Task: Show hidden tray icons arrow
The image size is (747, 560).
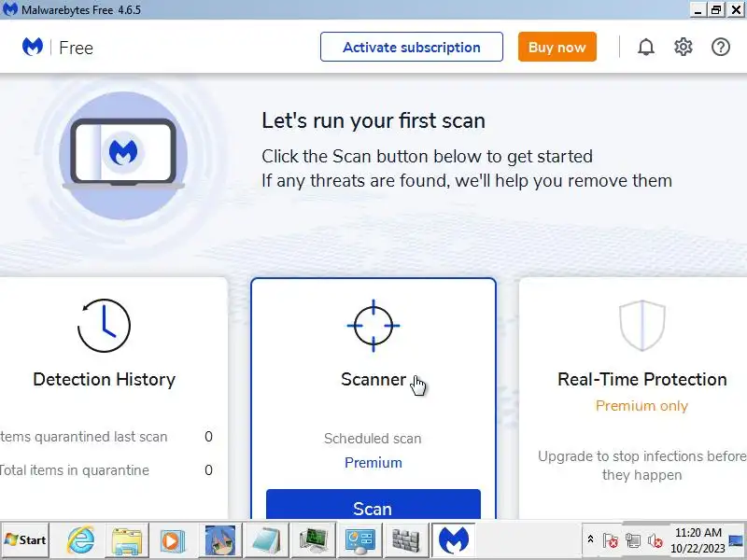Action: 590,539
